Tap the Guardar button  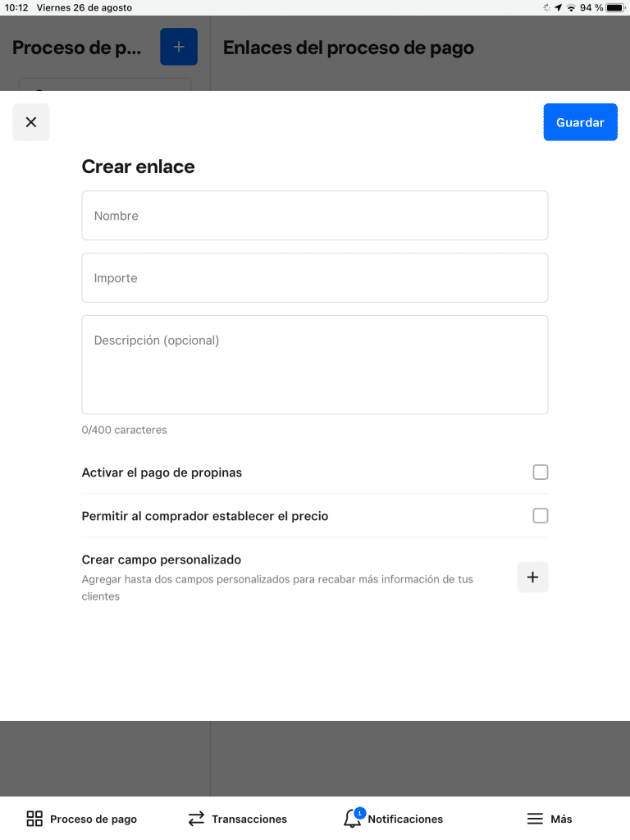click(580, 122)
